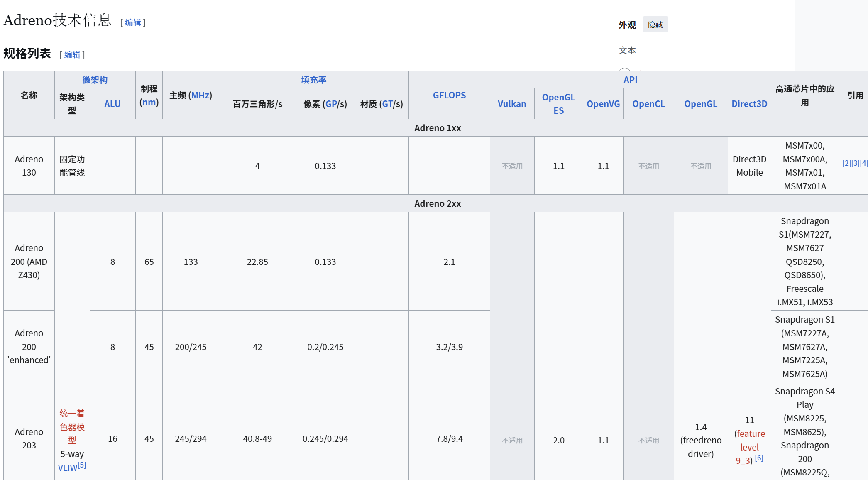Open the 微架构 column header link

point(95,80)
